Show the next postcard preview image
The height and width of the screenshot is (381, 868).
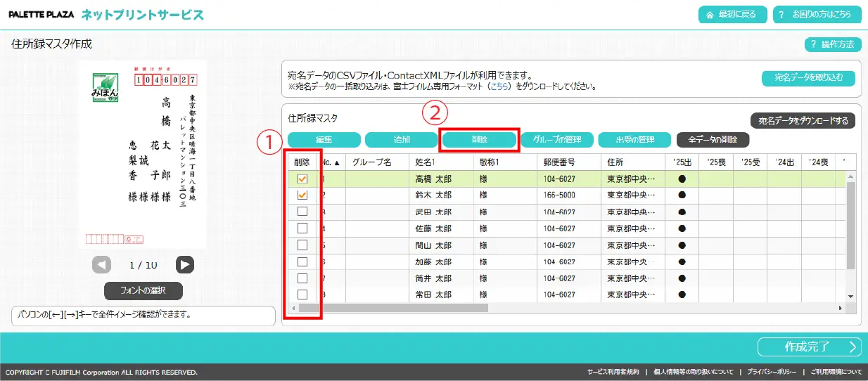tap(184, 264)
